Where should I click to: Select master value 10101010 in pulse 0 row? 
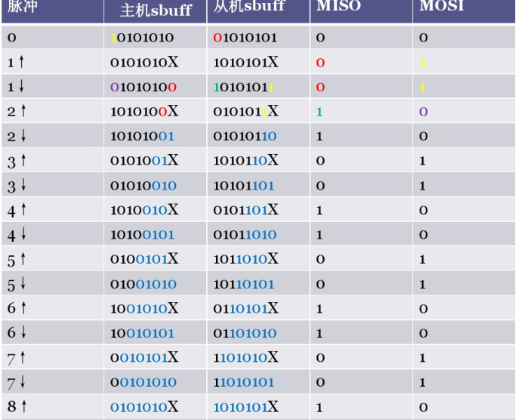pyautogui.click(x=142, y=38)
